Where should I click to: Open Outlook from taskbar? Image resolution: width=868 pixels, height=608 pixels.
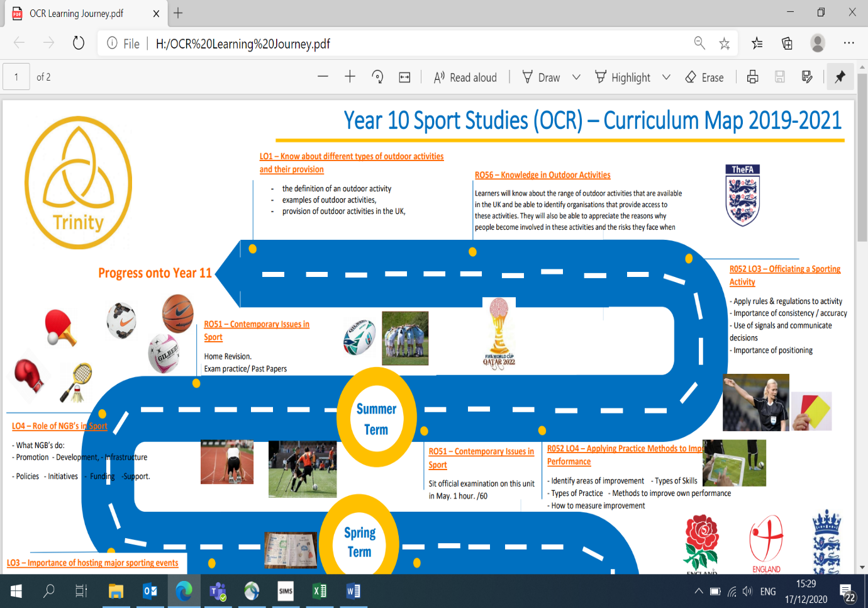coord(150,591)
